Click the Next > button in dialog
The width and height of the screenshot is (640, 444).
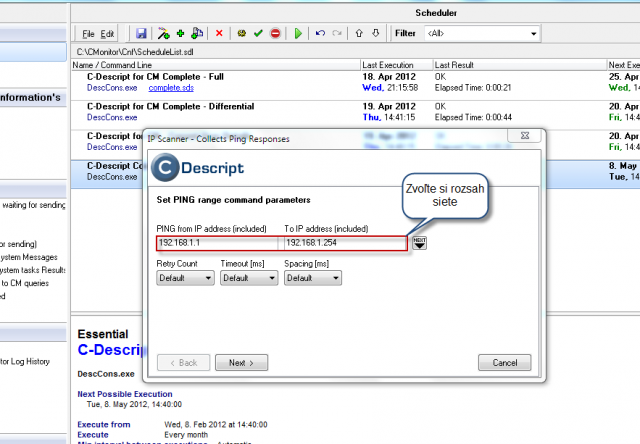[x=242, y=362]
